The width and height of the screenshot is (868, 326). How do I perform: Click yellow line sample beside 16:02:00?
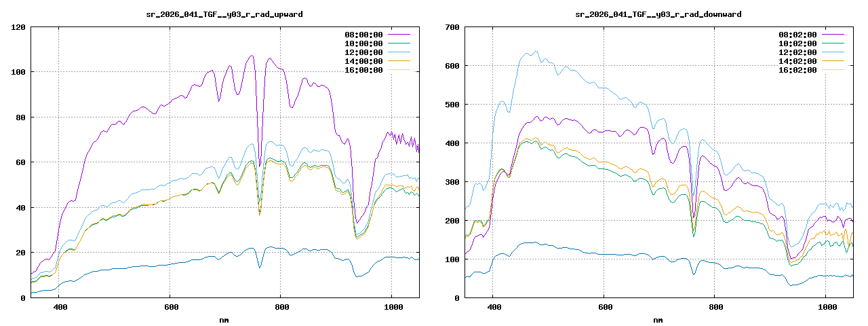coord(833,70)
